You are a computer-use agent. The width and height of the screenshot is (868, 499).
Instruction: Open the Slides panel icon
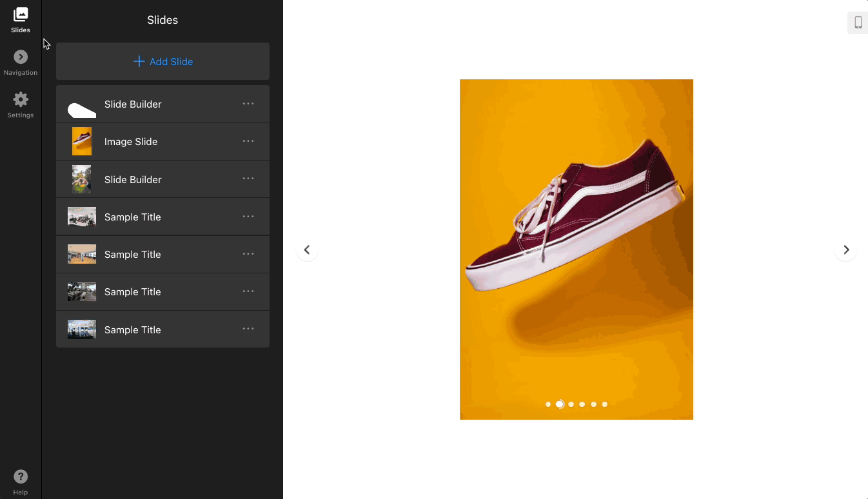21,14
